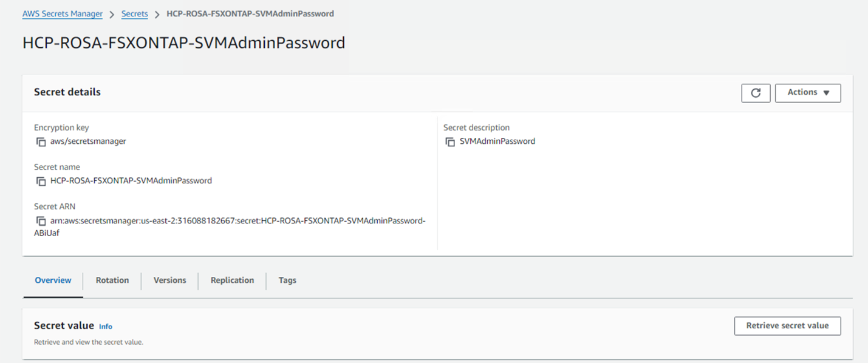
Task: Click the current secret breadcrumb name
Action: coord(250,14)
